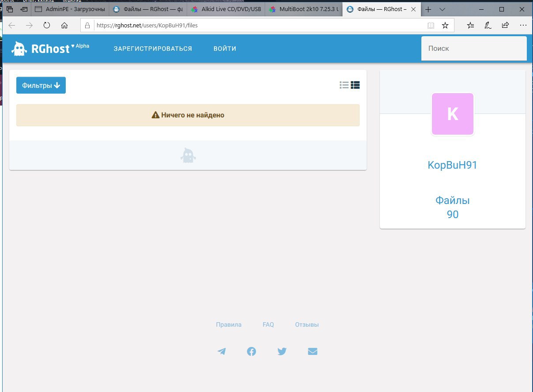
Task: Open the tab list chevron dropdown
Action: click(x=443, y=9)
